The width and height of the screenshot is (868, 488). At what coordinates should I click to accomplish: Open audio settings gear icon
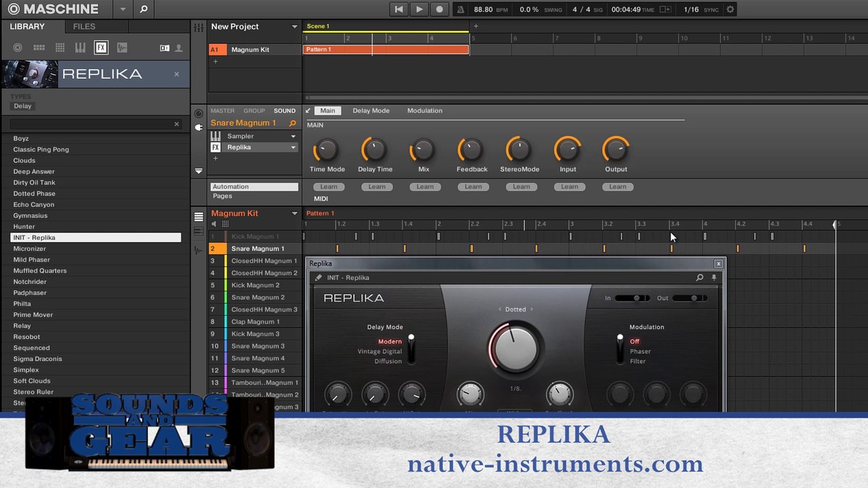coord(730,9)
